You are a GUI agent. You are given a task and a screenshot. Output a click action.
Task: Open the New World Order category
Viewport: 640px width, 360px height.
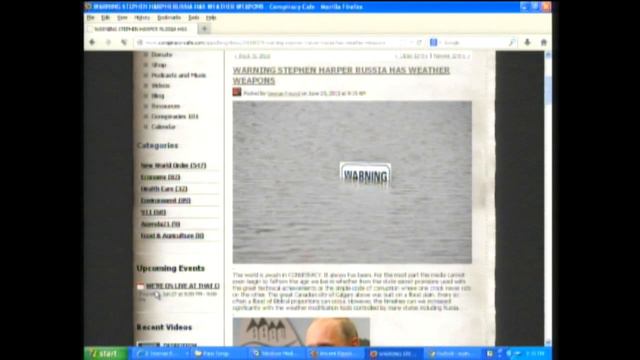point(173,165)
